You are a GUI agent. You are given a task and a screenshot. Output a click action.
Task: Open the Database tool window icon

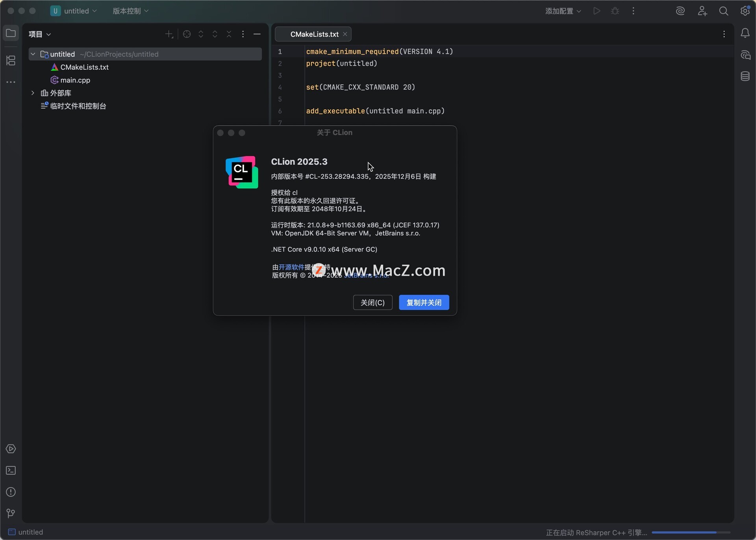(745, 76)
